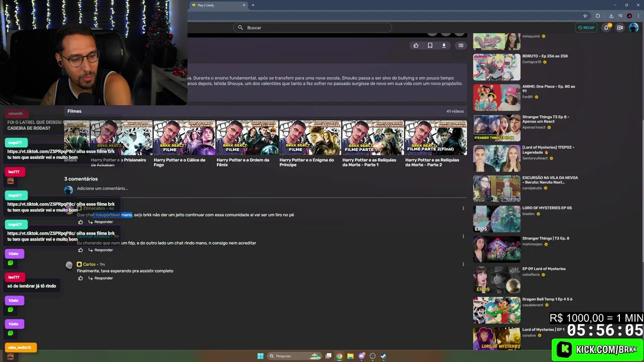Click the '41 vídeos' count label
Image resolution: width=644 pixels, height=362 pixels.
pyautogui.click(x=455, y=111)
